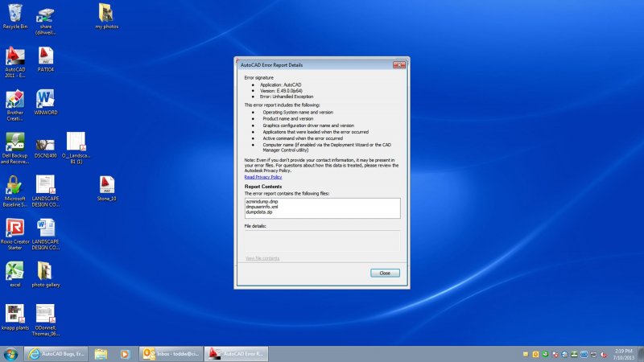Select the LANDSCAPE DESIGN CO PDF file
Viewport: 644px width, 362px height.
tap(46, 191)
